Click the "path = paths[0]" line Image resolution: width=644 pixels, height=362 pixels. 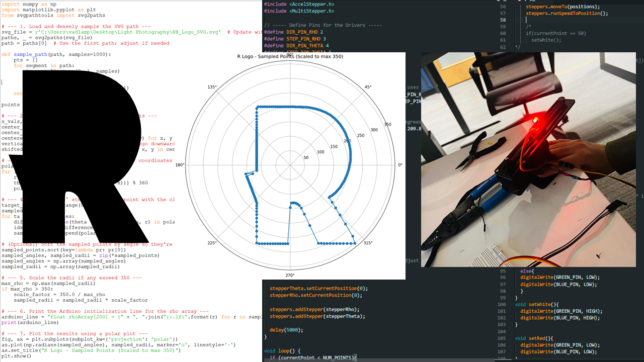coord(86,43)
